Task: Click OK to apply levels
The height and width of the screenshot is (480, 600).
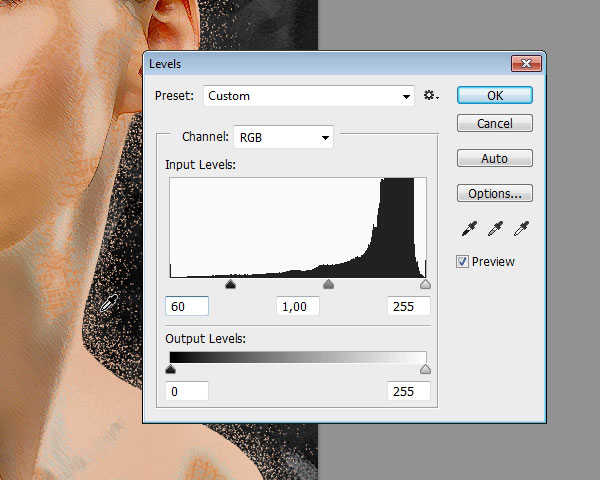Action: pyautogui.click(x=495, y=96)
